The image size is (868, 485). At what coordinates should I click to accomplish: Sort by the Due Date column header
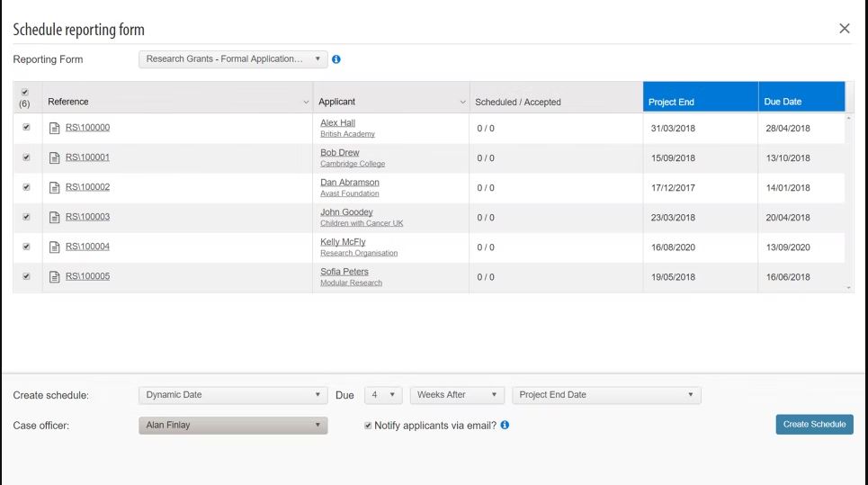801,102
